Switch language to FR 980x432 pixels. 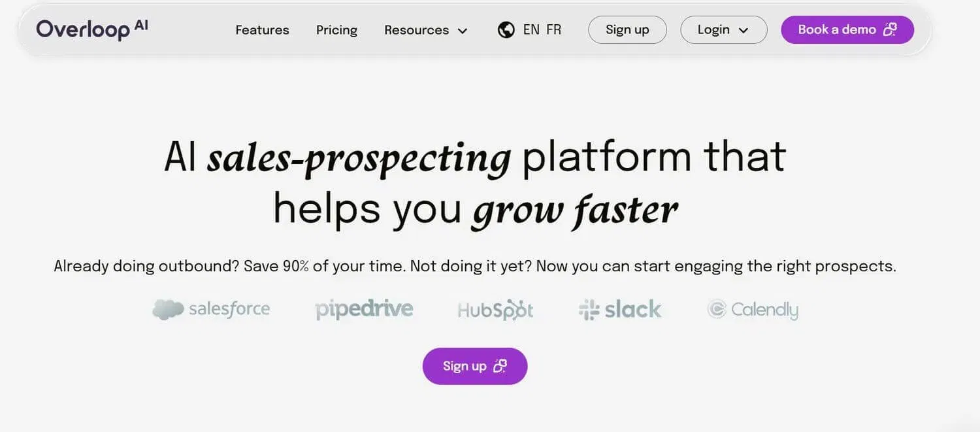[x=553, y=30]
